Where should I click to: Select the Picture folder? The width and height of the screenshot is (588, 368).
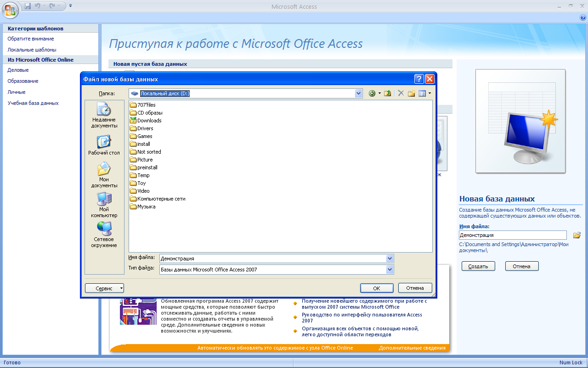pyautogui.click(x=141, y=160)
